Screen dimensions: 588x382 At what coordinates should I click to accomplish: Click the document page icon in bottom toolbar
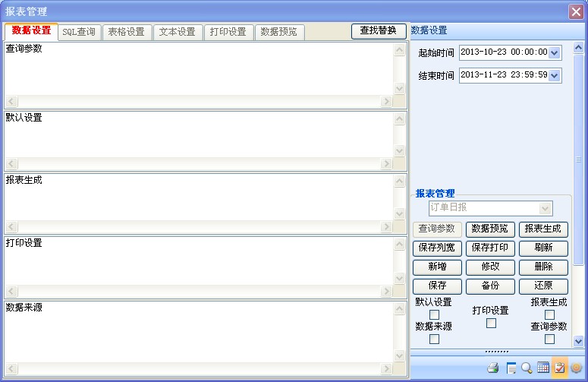tap(511, 368)
